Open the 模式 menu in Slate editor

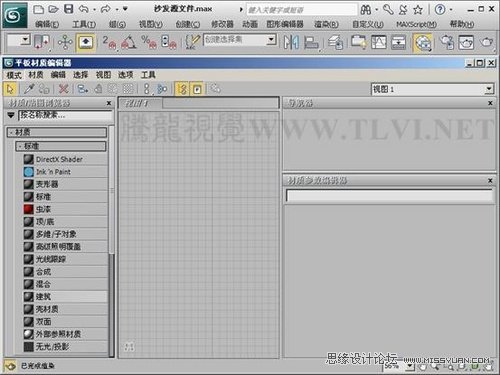click(14, 75)
